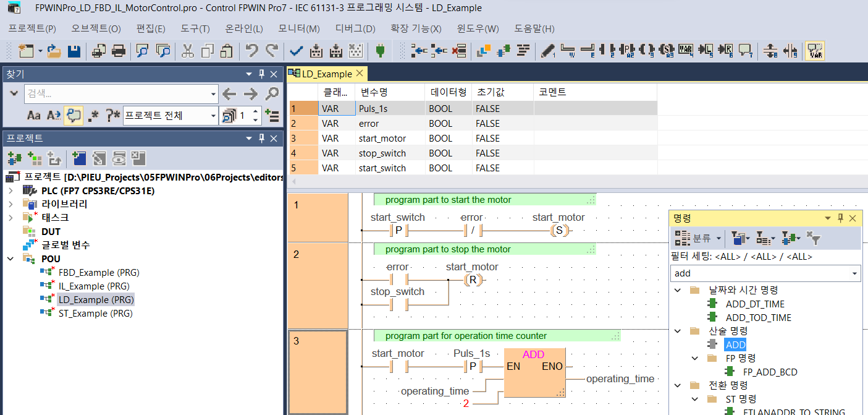Toggle match case (Aa) search option
This screenshot has width=868, height=415.
[x=34, y=115]
